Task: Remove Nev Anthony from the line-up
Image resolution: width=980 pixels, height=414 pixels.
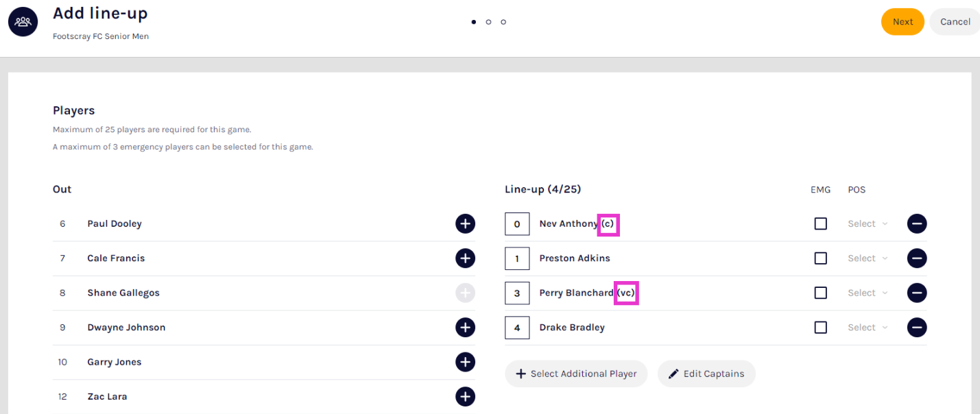Action: 917,223
